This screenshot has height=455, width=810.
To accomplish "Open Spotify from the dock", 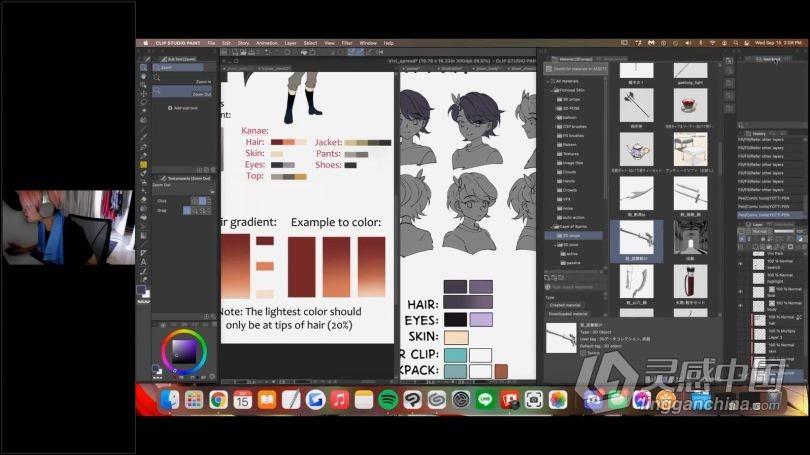I will (x=388, y=400).
